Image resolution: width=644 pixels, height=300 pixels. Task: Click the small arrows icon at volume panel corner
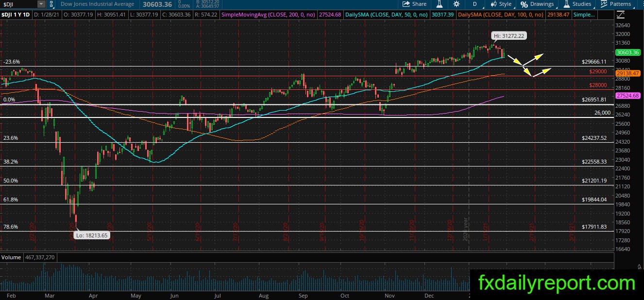point(639,267)
